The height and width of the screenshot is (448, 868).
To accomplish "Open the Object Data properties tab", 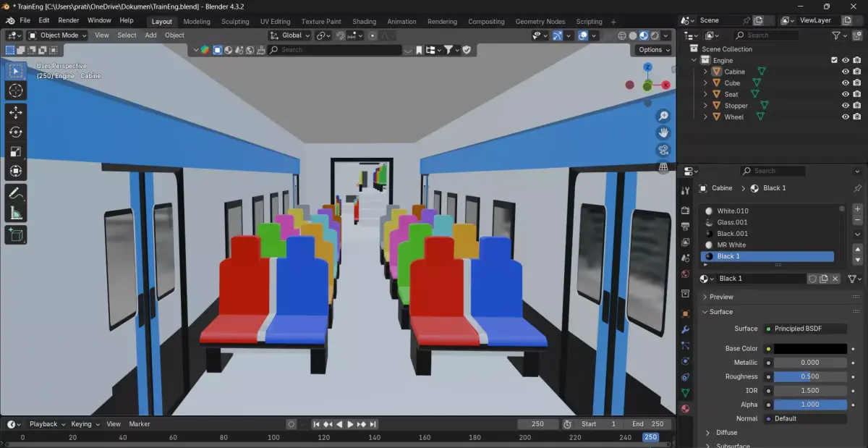I will click(685, 393).
